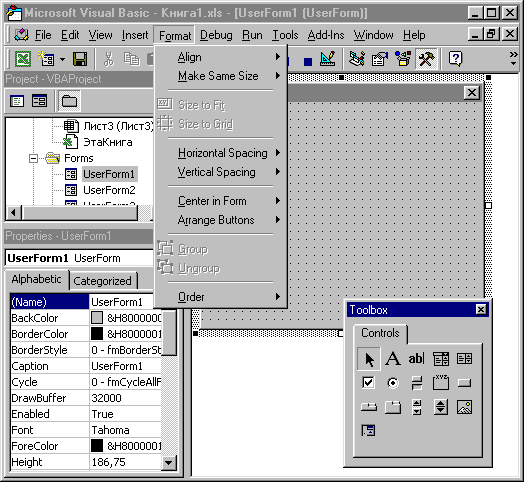524x482 pixels.
Task: Click BackColor gray color swatch
Action: coord(97,318)
